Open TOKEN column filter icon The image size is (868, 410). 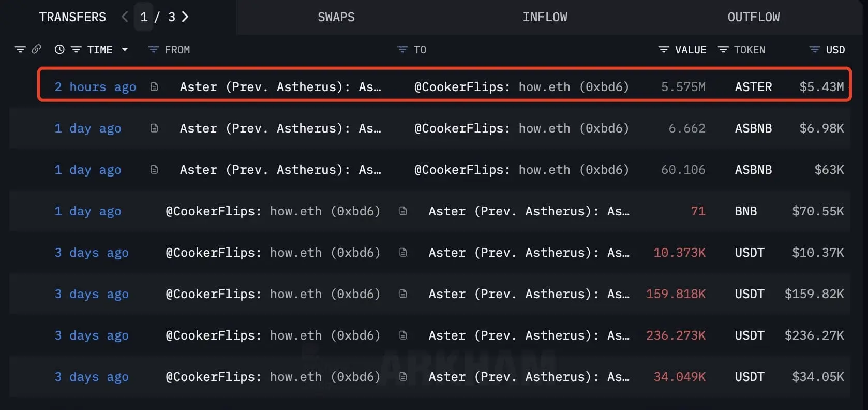[723, 50]
